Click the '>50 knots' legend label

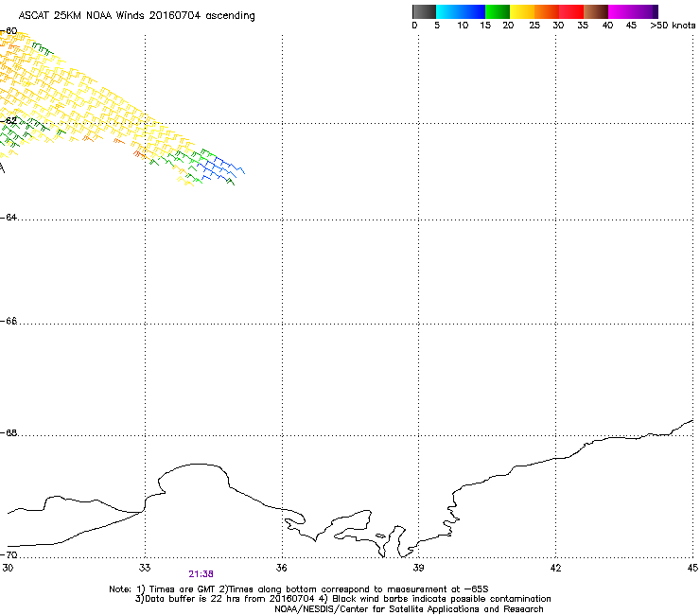click(x=673, y=26)
